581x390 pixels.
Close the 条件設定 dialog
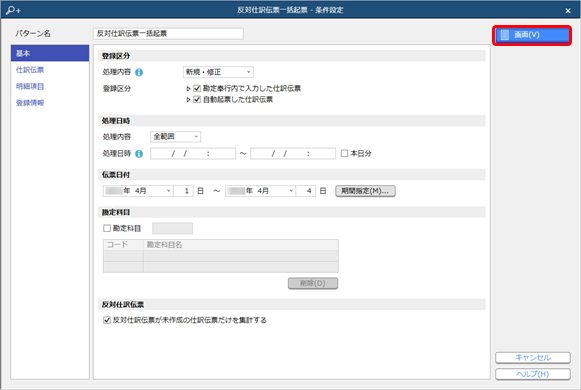click(568, 11)
